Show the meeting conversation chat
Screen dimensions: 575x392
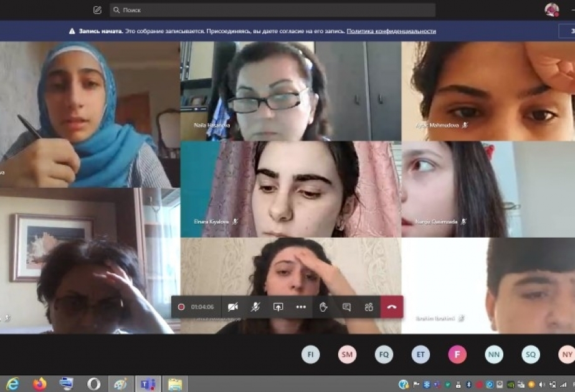coord(346,307)
